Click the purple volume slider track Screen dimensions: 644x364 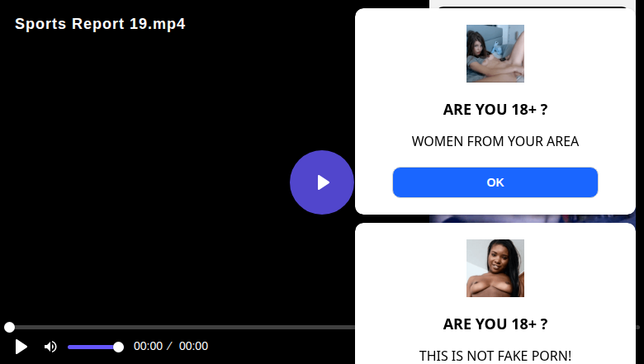click(92, 347)
